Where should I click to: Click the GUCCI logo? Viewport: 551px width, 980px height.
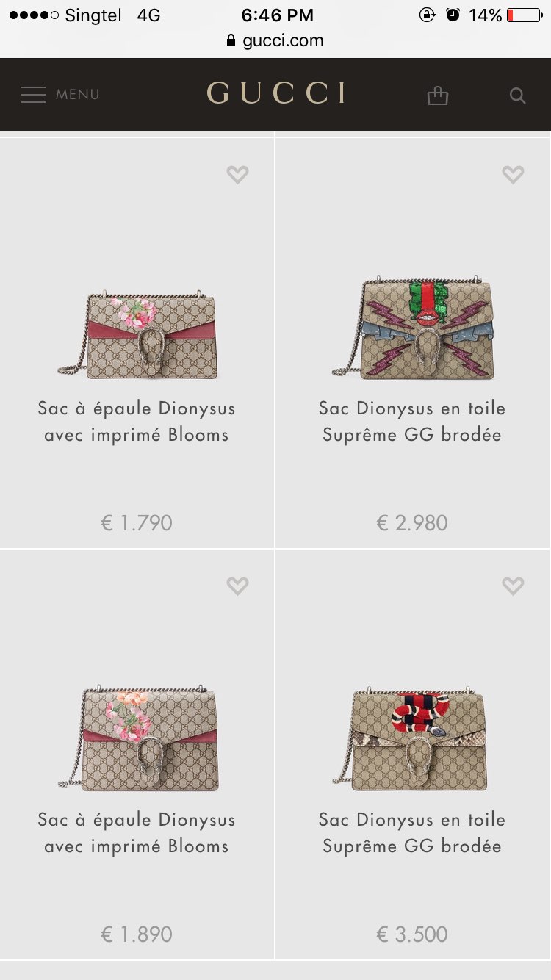pos(275,93)
